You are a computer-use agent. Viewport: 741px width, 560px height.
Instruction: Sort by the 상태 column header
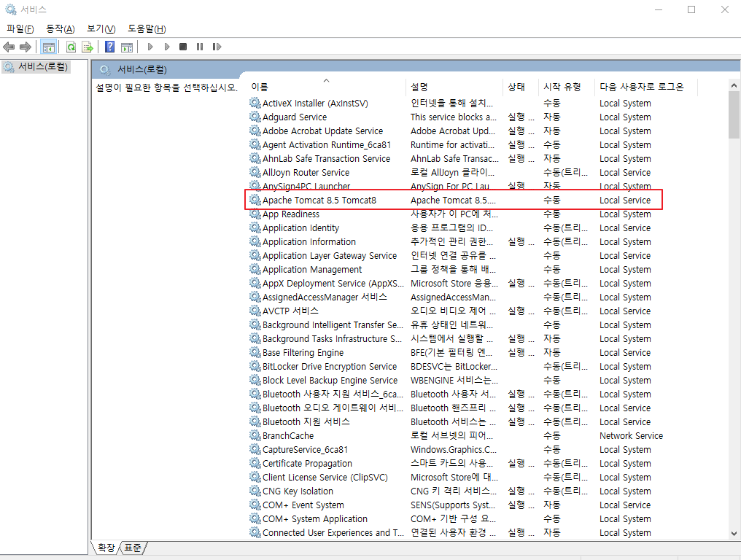coord(521,87)
